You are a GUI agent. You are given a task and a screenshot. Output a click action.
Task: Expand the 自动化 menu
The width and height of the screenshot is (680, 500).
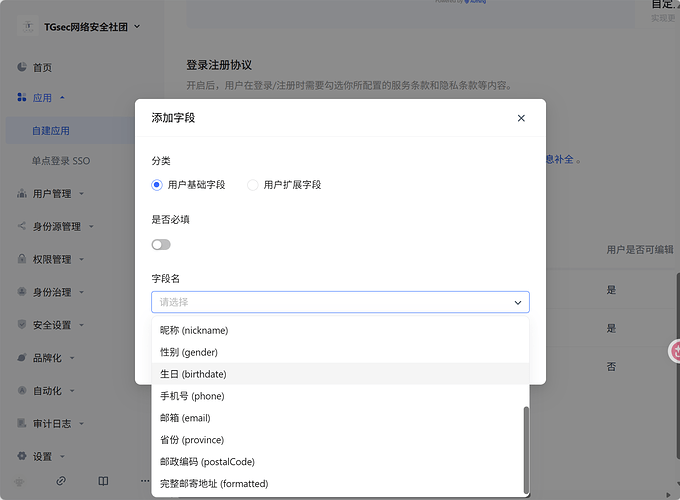[x=70, y=391]
